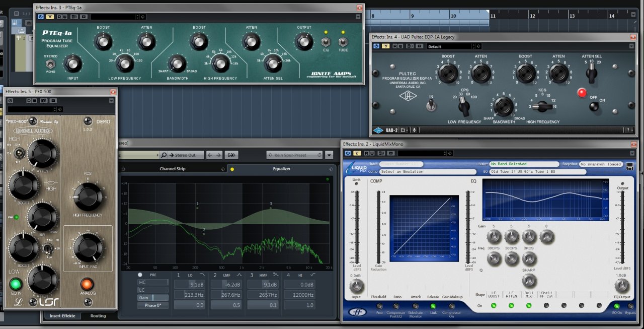644x329 pixels.
Task: Toggle the PEX-500 activate power button
Action: click(10, 101)
